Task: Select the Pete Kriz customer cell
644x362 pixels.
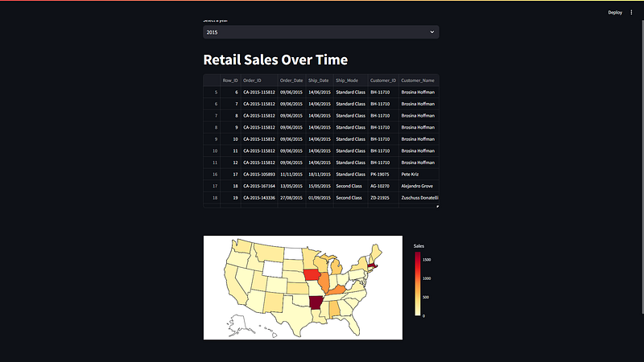Action: (419, 174)
